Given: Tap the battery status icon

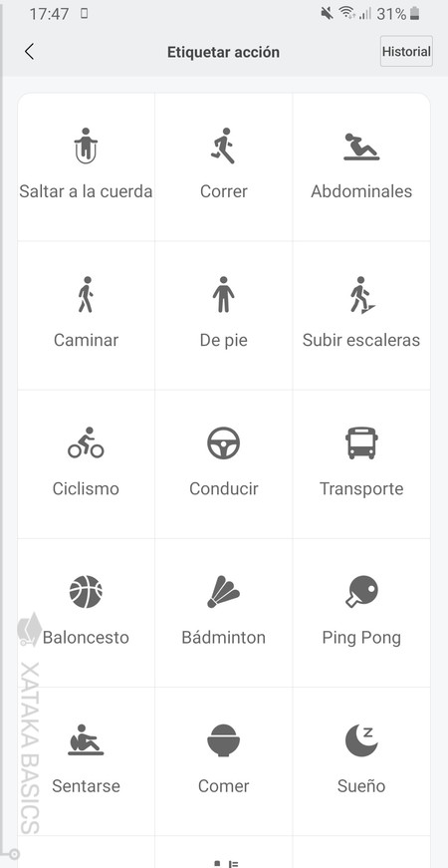Looking at the screenshot, I should click(415, 14).
